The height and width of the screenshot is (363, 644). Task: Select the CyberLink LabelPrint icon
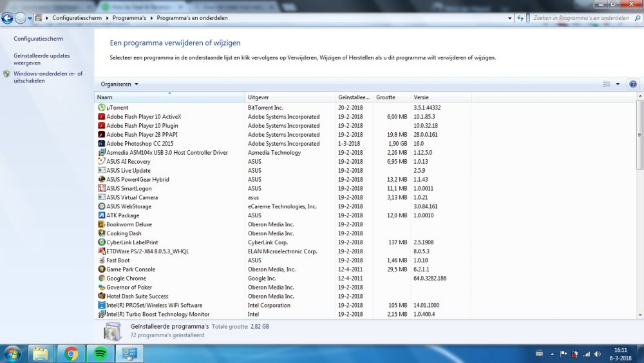pyautogui.click(x=101, y=242)
